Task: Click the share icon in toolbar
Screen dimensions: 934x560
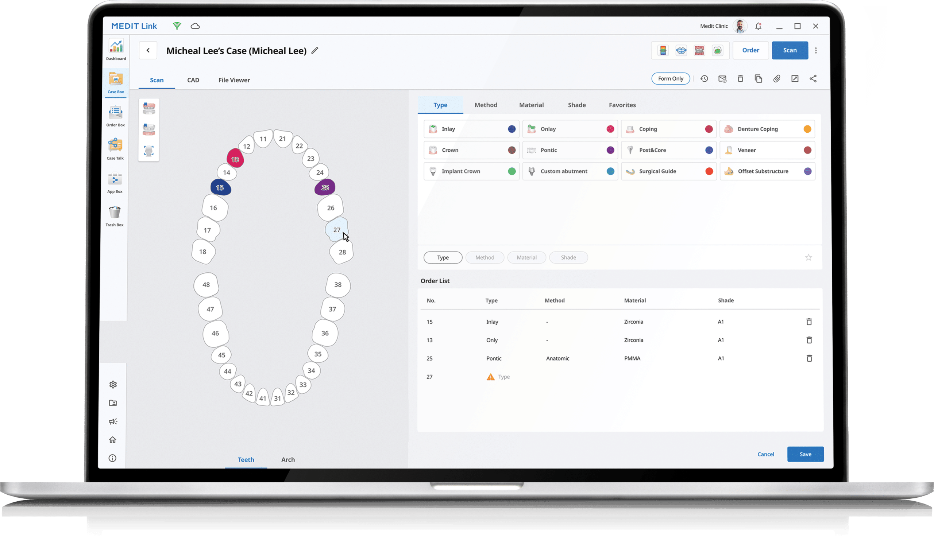Action: [x=813, y=79]
